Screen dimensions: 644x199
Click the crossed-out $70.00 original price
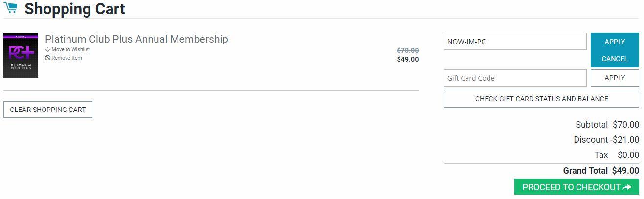[408, 50]
